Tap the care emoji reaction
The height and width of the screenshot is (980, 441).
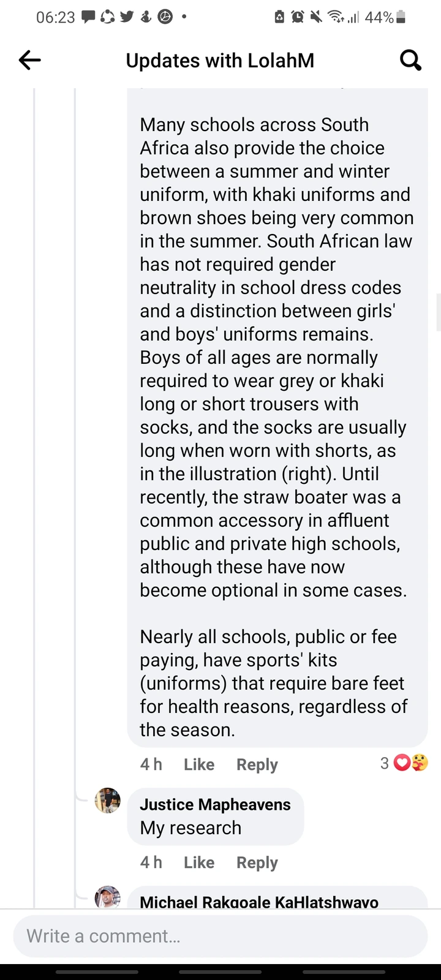click(x=420, y=763)
